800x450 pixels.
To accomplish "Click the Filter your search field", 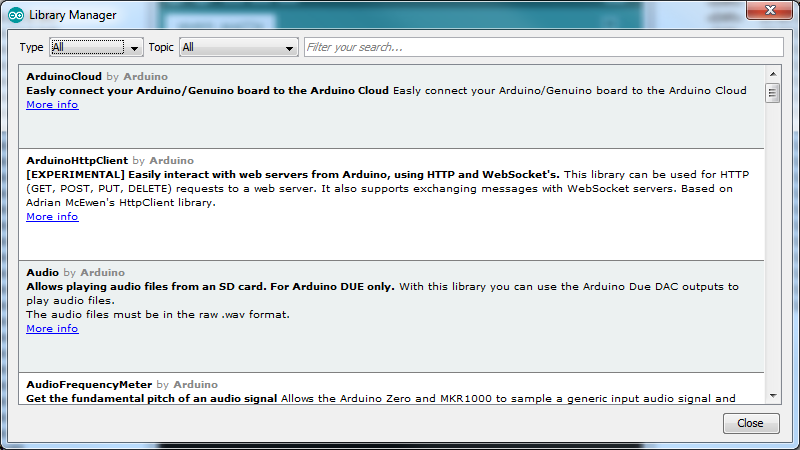I will pos(543,47).
